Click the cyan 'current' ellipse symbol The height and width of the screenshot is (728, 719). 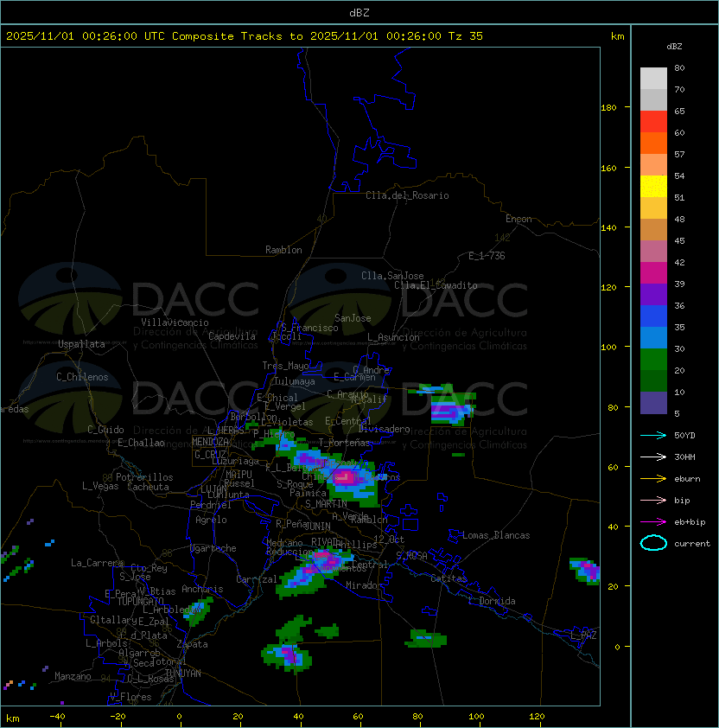click(653, 543)
